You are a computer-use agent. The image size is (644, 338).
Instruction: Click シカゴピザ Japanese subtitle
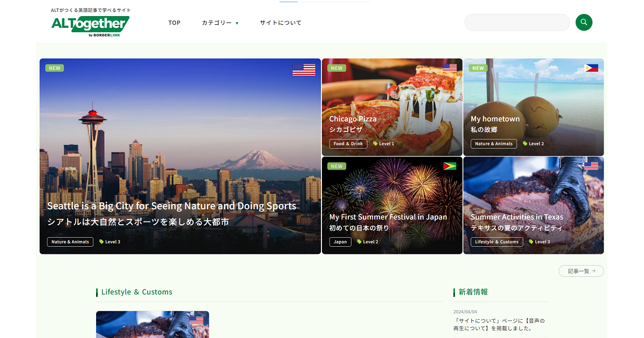346,129
